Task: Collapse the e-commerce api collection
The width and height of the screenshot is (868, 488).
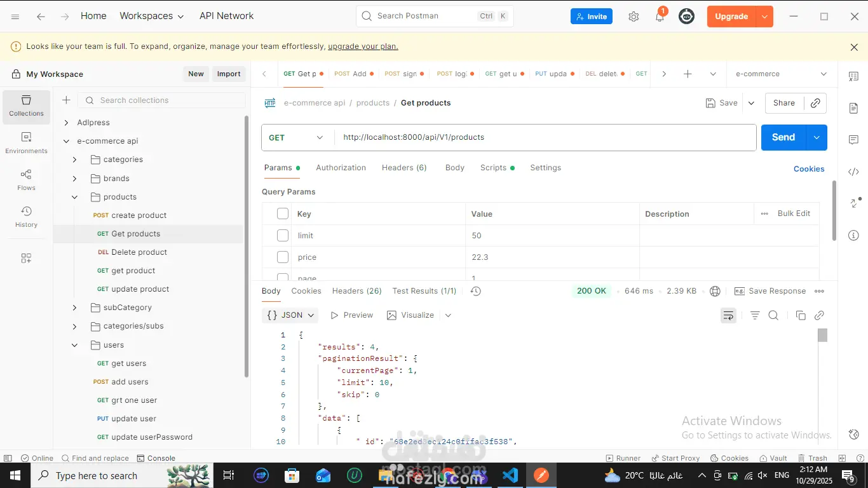Action: click(66, 141)
